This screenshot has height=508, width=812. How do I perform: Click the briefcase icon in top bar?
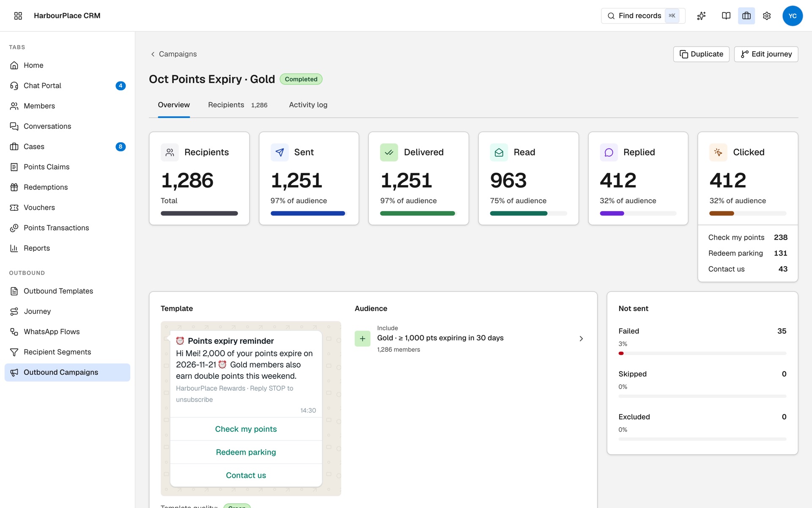tap(746, 16)
